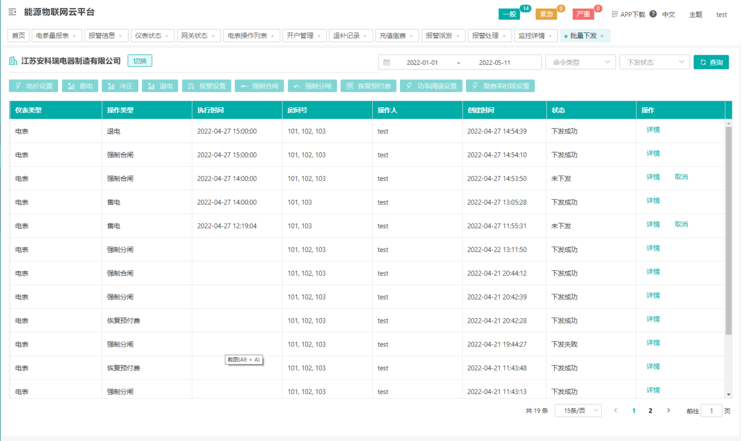Open 详情 for the 下发失败 row
The height and width of the screenshot is (441, 742).
653,343
